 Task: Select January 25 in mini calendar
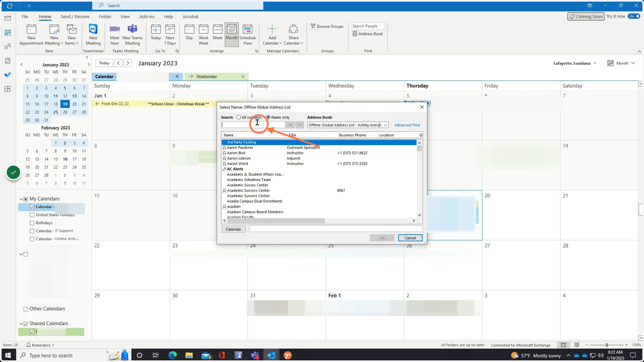[55, 112]
